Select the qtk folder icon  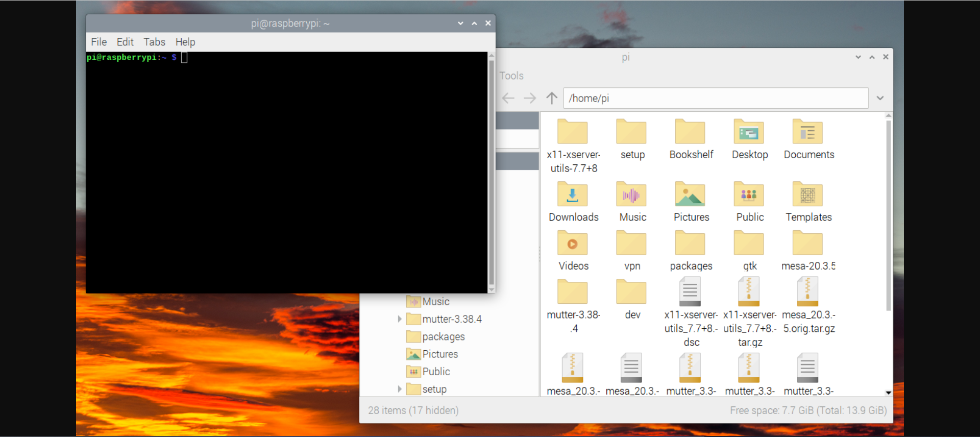[x=749, y=243]
